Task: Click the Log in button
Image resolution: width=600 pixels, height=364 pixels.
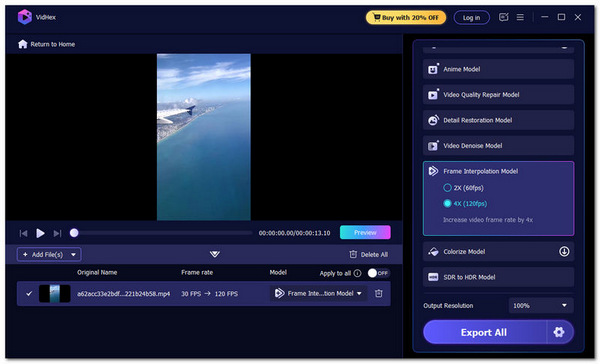Action: tap(471, 18)
